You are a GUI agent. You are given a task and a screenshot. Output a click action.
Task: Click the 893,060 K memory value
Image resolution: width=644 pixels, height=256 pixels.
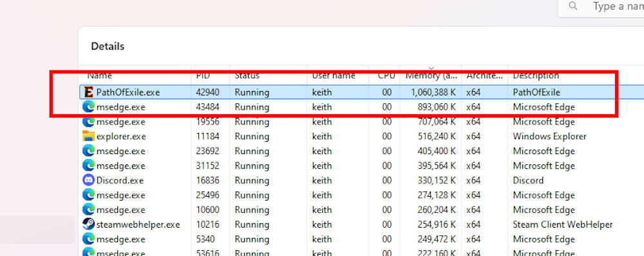437,107
